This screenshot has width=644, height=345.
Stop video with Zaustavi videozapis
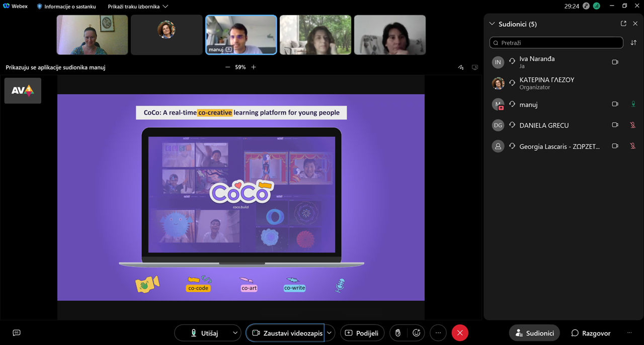285,333
